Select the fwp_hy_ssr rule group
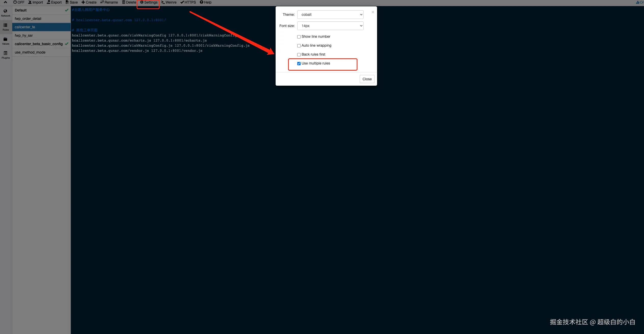Viewport: 644px width, 334px height. point(24,35)
